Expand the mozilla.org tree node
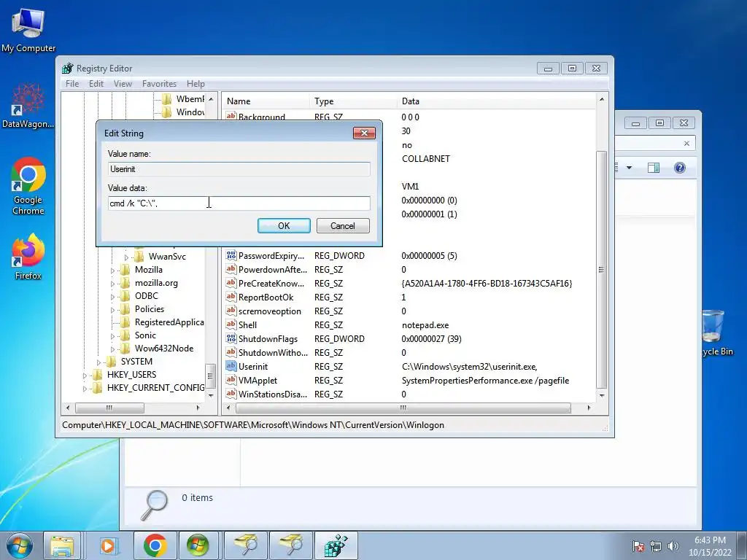This screenshot has height=560, width=747. click(112, 284)
